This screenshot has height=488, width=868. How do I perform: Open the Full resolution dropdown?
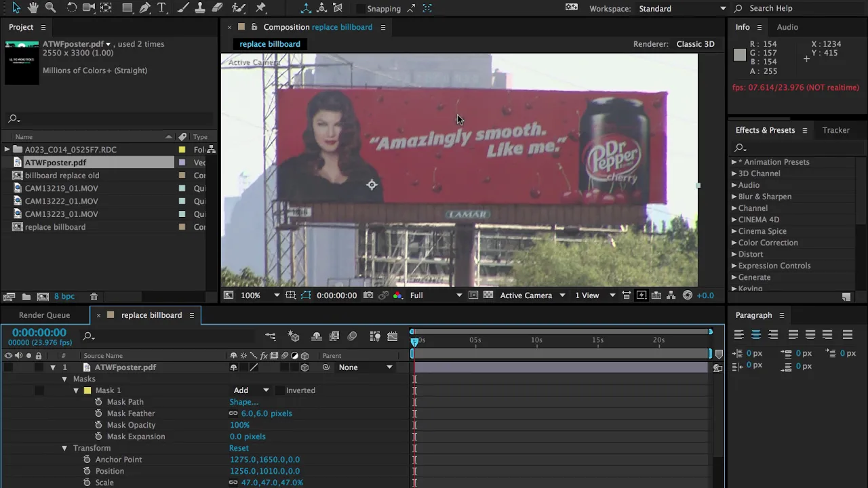point(436,296)
